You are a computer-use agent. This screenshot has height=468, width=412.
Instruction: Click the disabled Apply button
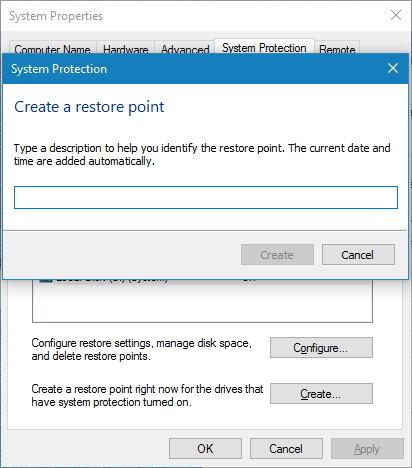tap(367, 449)
